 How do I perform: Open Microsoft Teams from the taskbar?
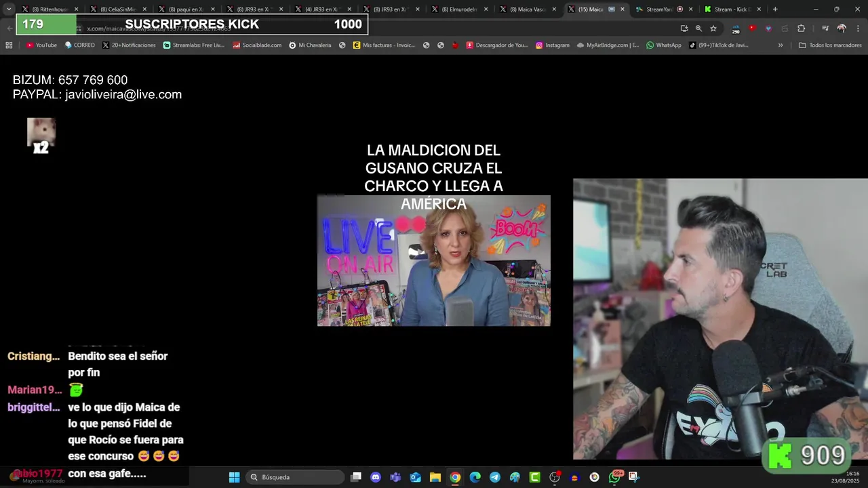click(395, 477)
